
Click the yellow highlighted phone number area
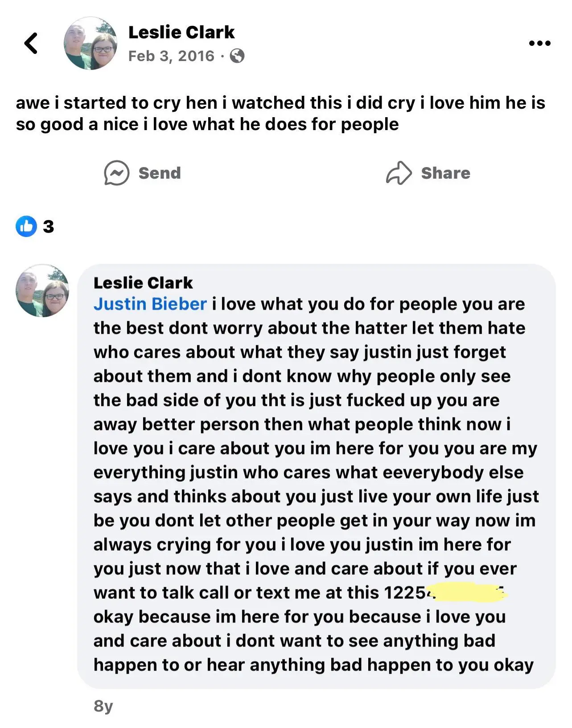tap(467, 593)
